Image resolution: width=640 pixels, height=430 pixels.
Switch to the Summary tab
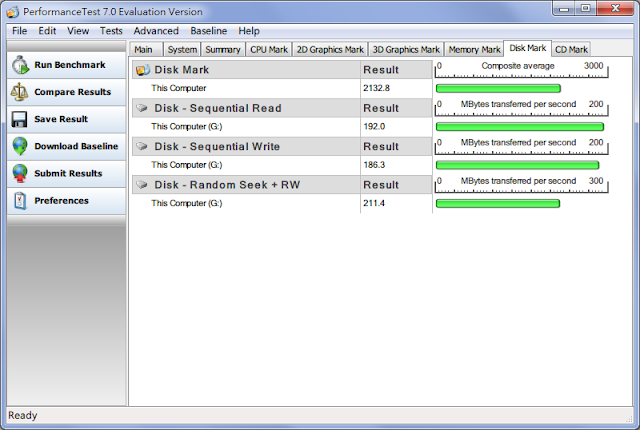[x=223, y=49]
